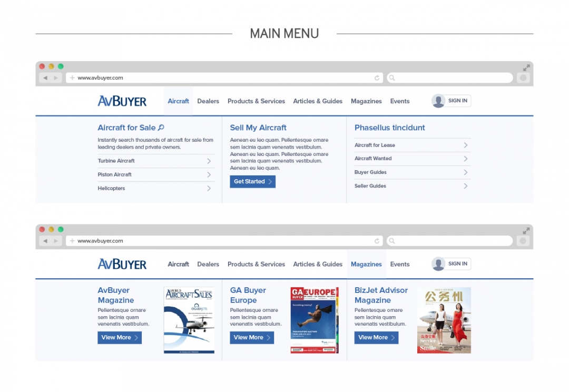Open AvBuyer Magazine title link
The height and width of the screenshot is (392, 569).
116,295
